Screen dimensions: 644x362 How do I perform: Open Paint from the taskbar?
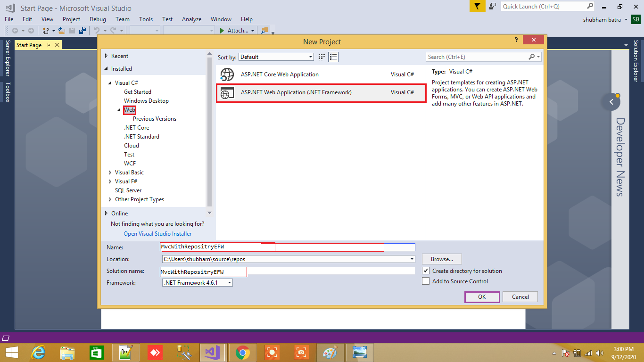tap(330, 353)
